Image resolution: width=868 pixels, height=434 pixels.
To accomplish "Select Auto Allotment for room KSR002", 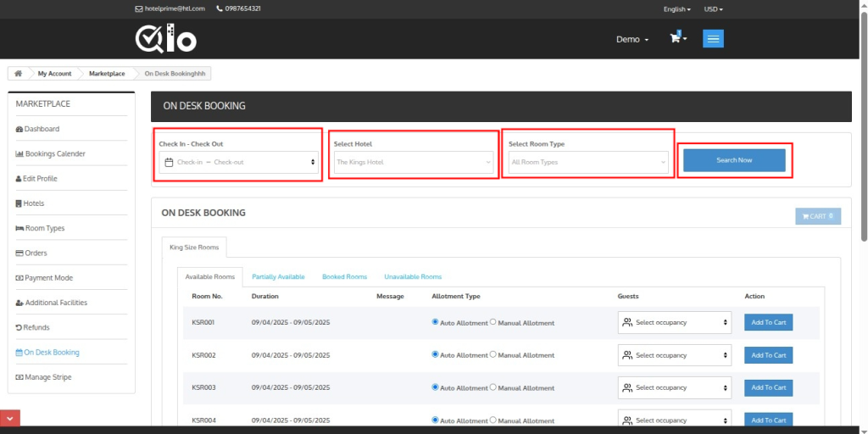I will [x=435, y=354].
